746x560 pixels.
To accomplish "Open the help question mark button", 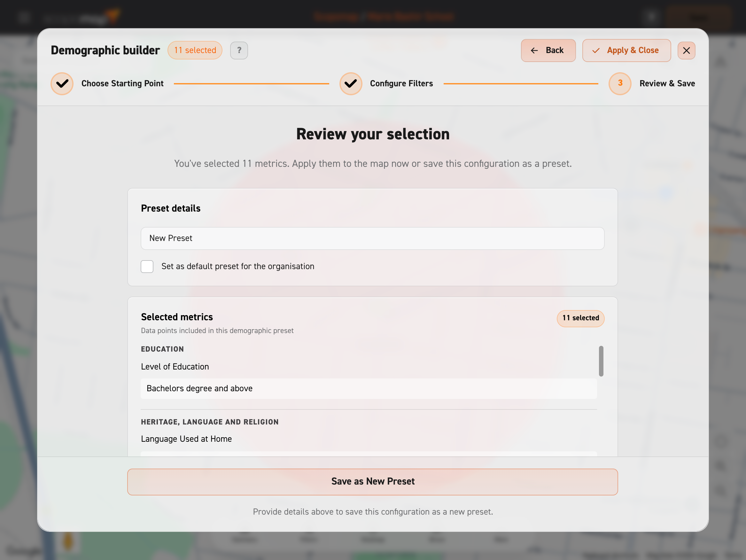I will [239, 50].
